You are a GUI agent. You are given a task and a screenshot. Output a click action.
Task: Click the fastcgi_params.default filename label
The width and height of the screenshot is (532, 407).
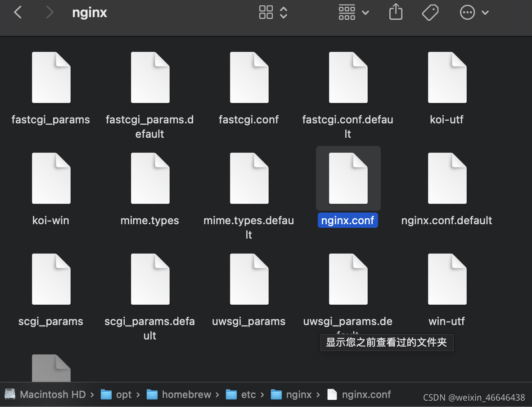point(149,127)
